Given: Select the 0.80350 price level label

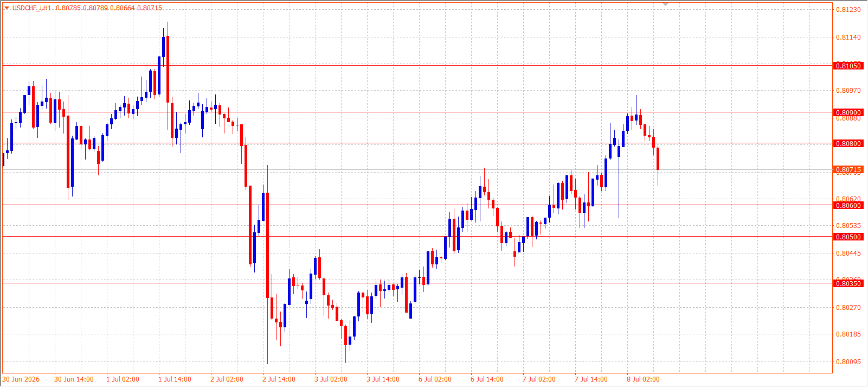Looking at the screenshot, I should (x=848, y=284).
